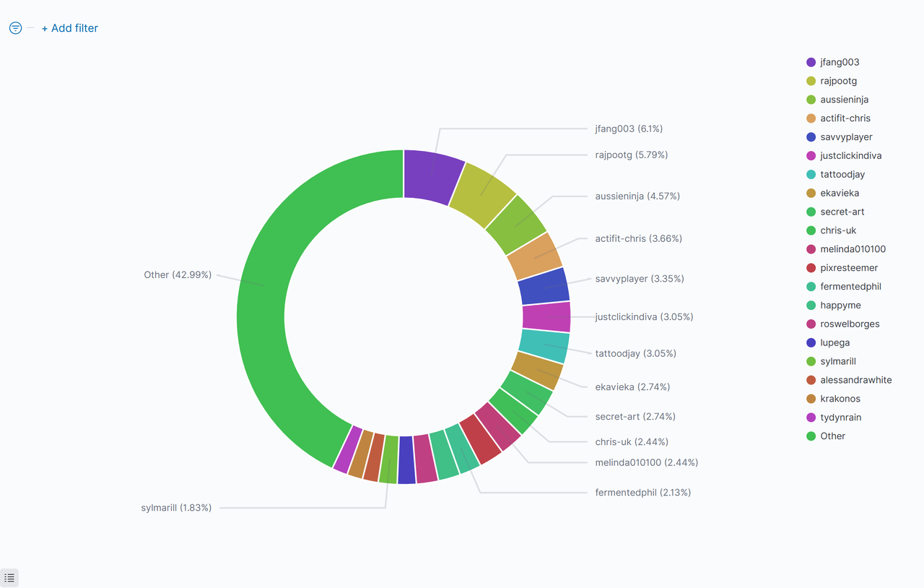Open the filter options menu icon
The height and width of the screenshot is (588, 924).
click(x=15, y=28)
